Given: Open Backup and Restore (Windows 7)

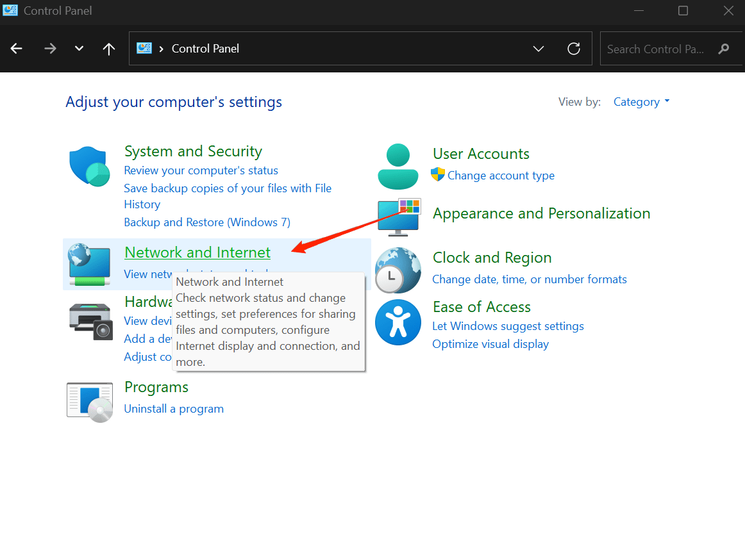Looking at the screenshot, I should [x=207, y=222].
